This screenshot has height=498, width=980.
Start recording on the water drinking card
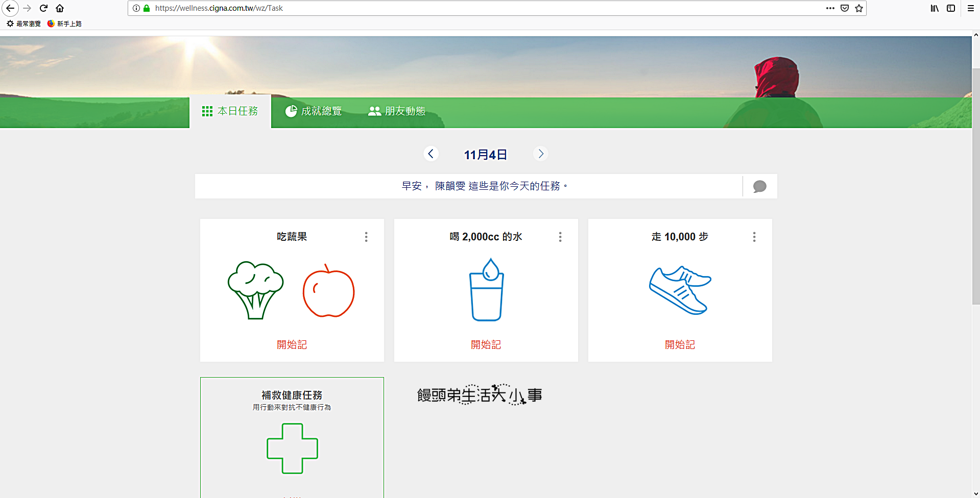(486, 345)
